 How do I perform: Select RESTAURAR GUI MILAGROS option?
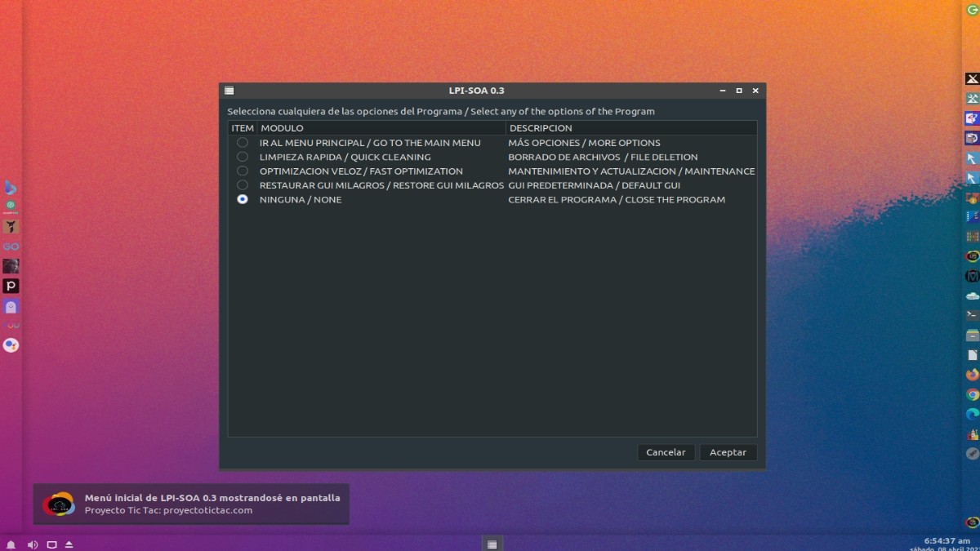pos(243,184)
